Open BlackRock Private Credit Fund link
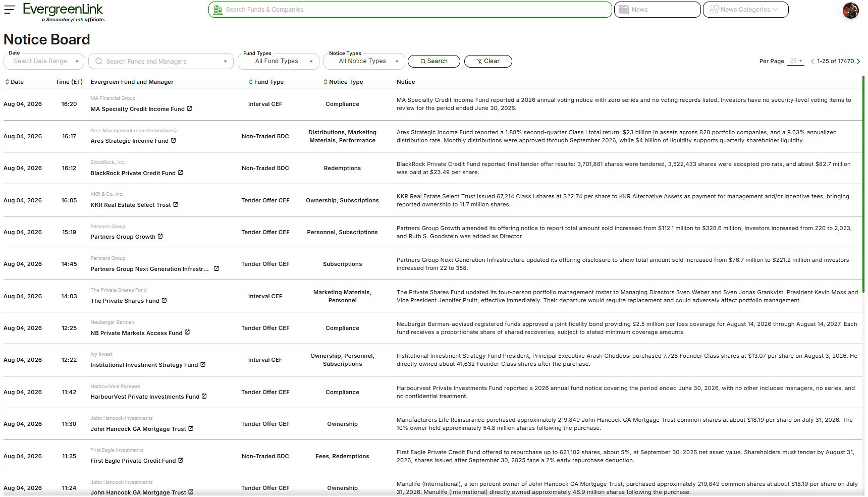868x497 pixels. pos(133,173)
